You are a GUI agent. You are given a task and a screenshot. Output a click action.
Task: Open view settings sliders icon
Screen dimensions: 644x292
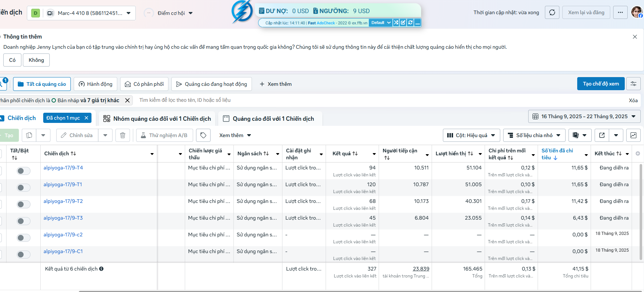pos(633,84)
